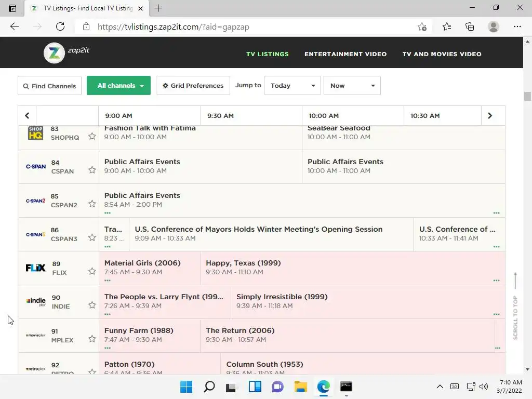The width and height of the screenshot is (532, 399).
Task: Open the C-SPAN channel 84 logo
Action: pyautogui.click(x=36, y=167)
